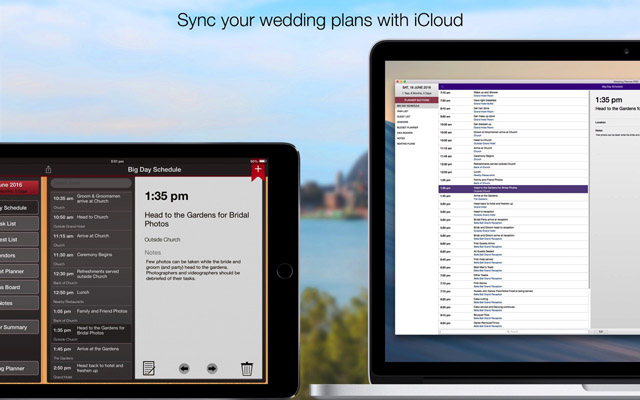This screenshot has height=400, width=640.
Task: Select Bouquet Toss row in Mac schedule
Action: [513, 316]
